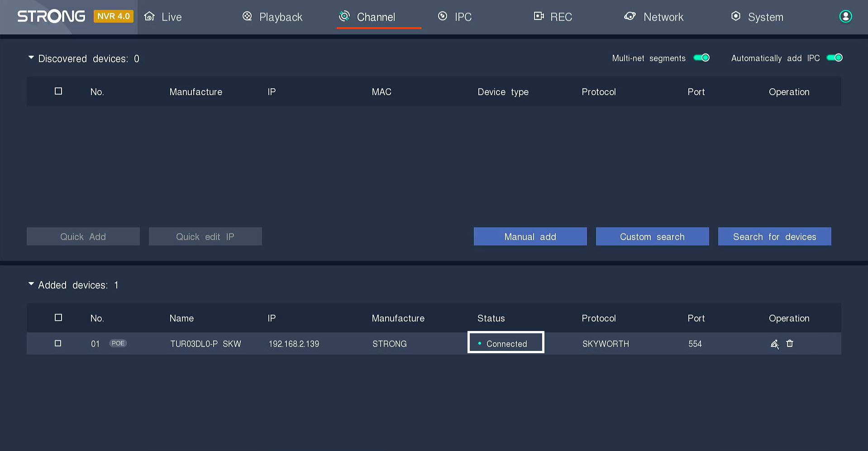The image size is (868, 451).
Task: Click the Live home icon
Action: [x=149, y=17]
